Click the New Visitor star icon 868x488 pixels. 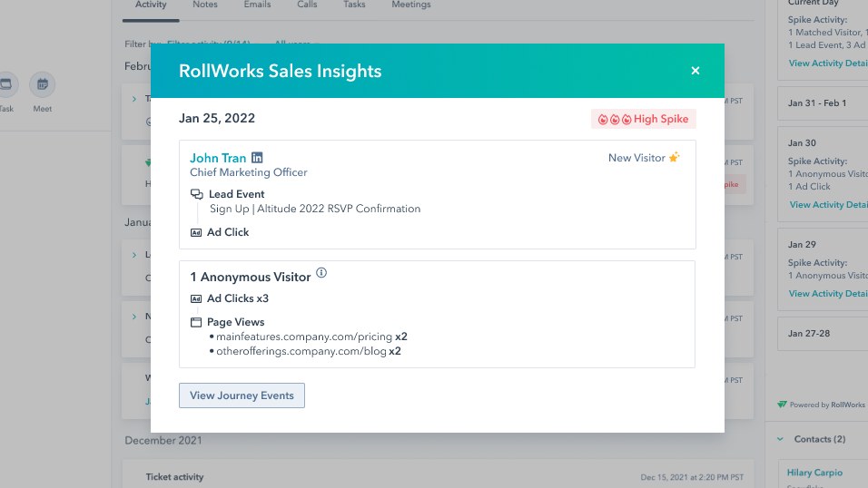coord(674,158)
